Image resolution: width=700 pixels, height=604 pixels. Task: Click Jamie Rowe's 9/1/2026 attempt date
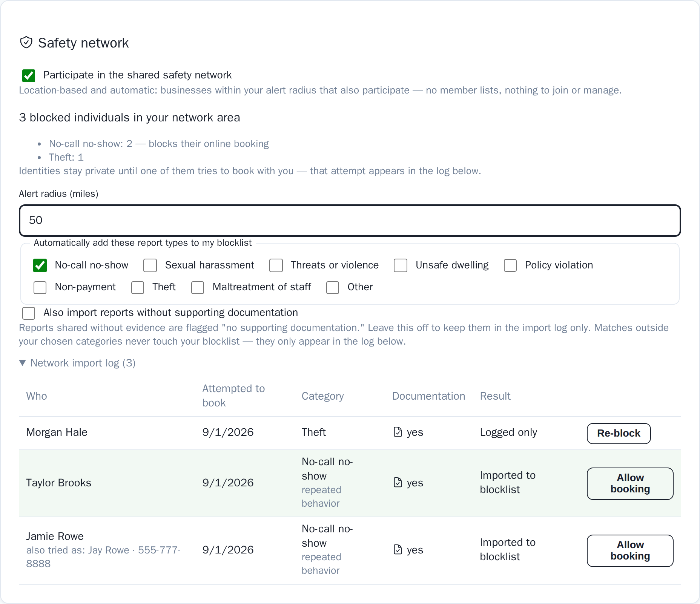point(228,550)
